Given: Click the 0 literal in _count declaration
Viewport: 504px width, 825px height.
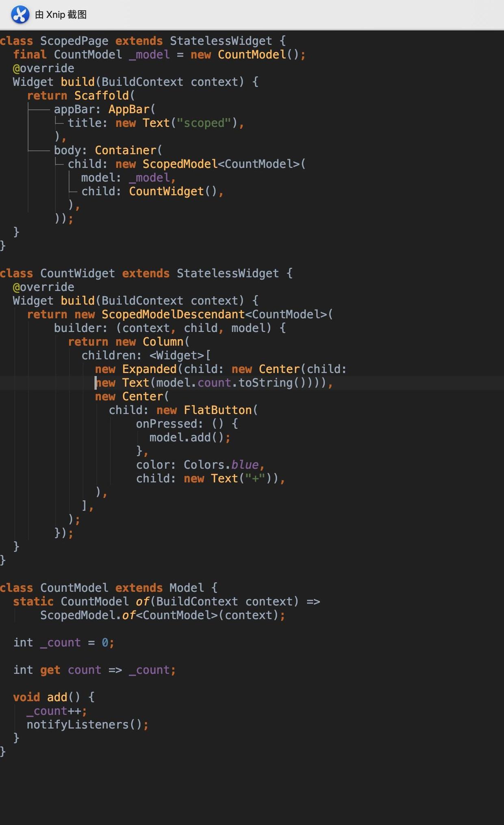Looking at the screenshot, I should [x=105, y=643].
